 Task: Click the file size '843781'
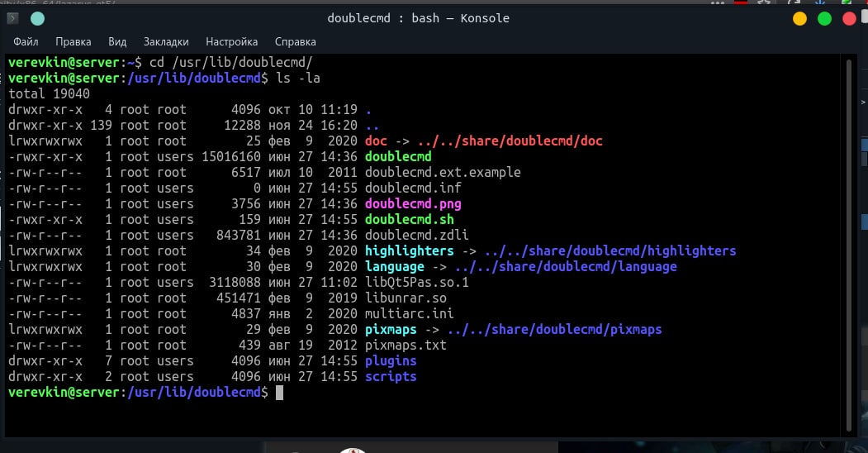[x=239, y=235]
